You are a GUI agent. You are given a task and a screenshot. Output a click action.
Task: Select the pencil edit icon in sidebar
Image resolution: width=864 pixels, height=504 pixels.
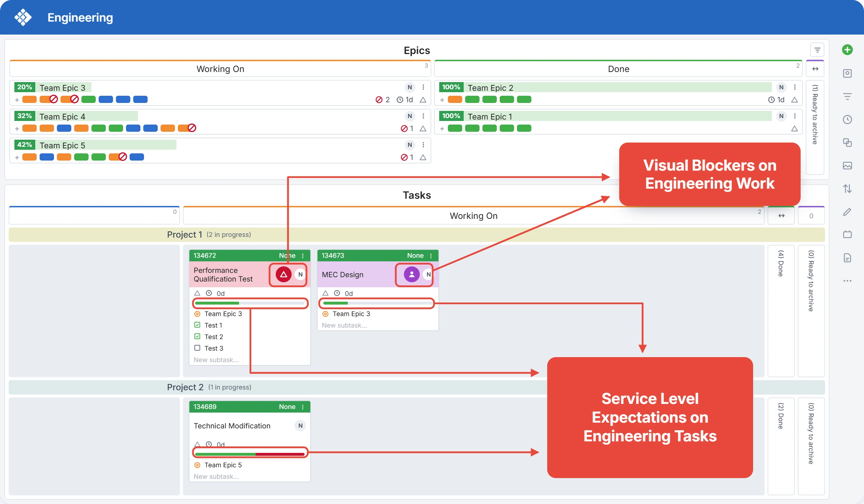pos(847,212)
